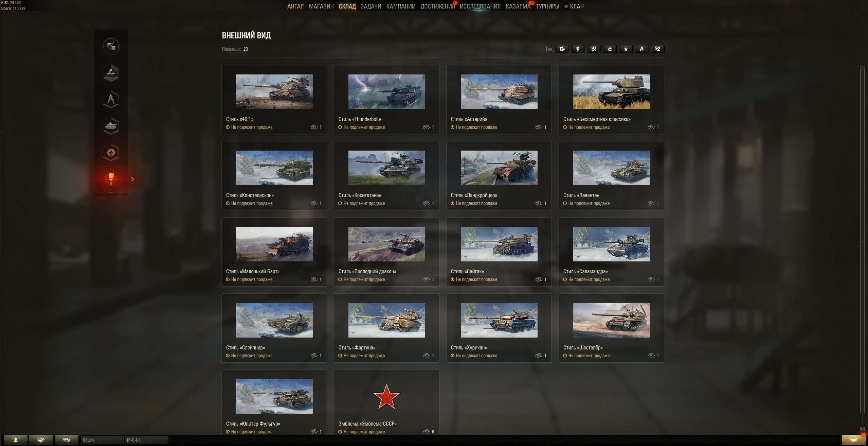Click the vehicle count icon on Эмблема СССР card

pyautogui.click(x=427, y=432)
